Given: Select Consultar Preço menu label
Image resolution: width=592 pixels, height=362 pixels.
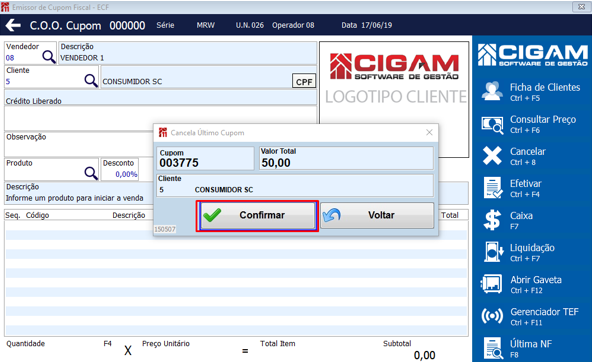Looking at the screenshot, I should coord(543,124).
